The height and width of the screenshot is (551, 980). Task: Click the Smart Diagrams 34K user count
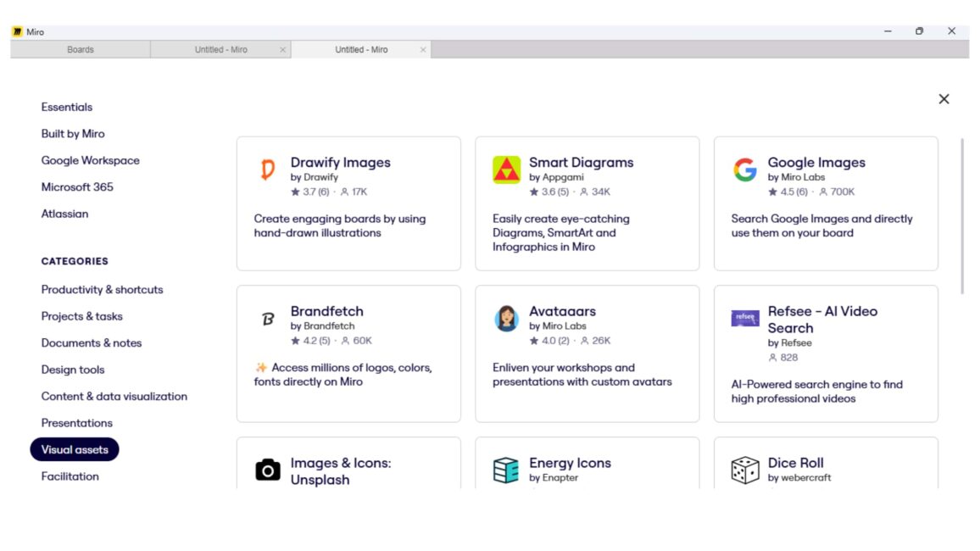click(595, 192)
